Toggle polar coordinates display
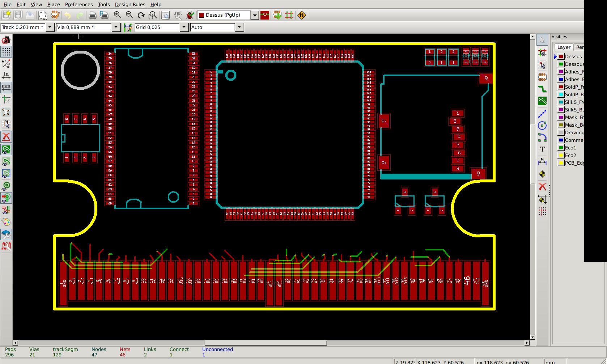This screenshot has height=364, width=607. (6, 64)
